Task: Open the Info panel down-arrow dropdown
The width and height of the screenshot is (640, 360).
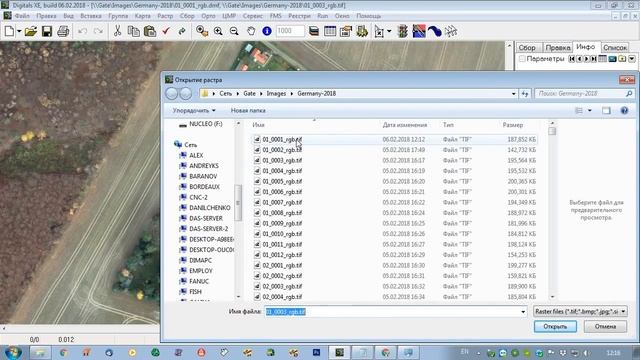Action: click(x=632, y=59)
